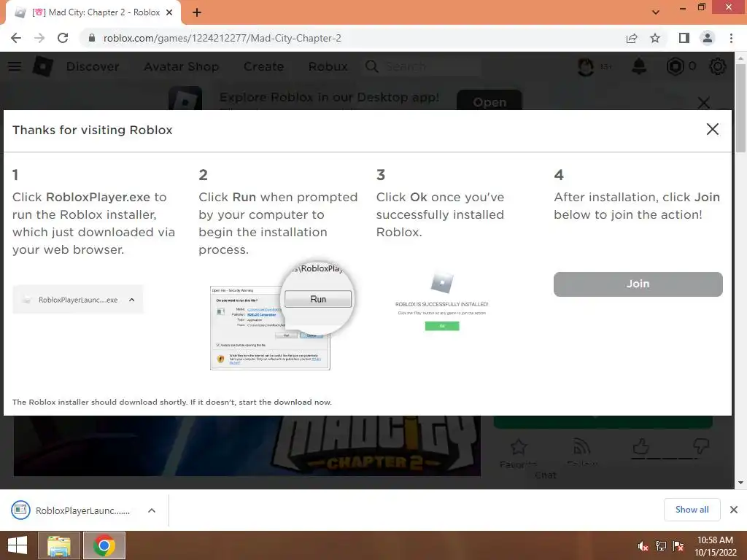Open the Create menu item

[263, 66]
